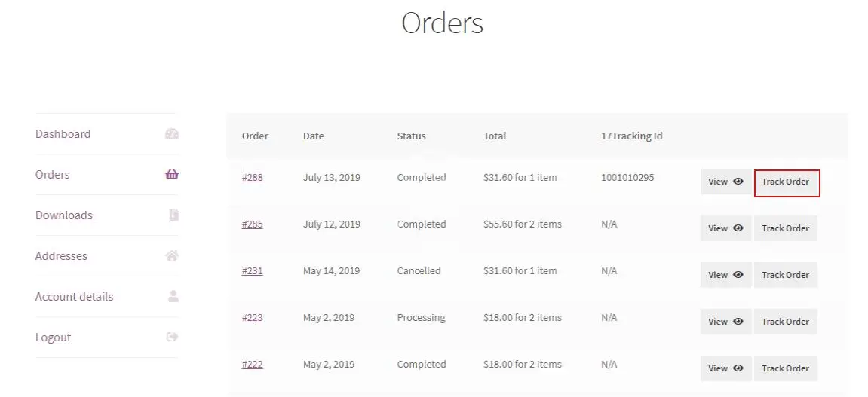Track Order for order #288

[786, 182]
